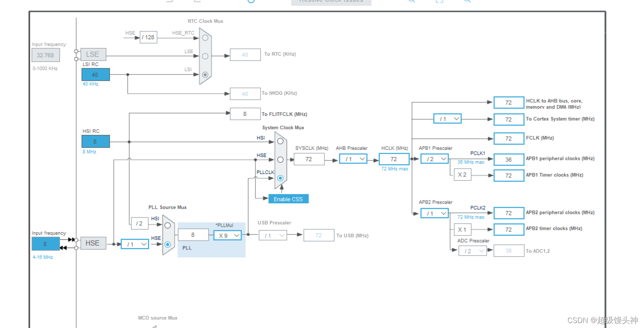Click the ADC Prescaler label

click(x=473, y=241)
